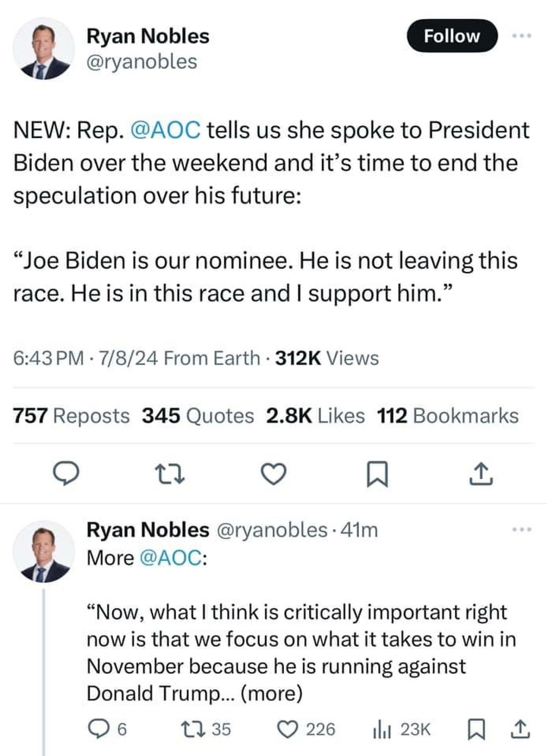The width and height of the screenshot is (547, 756).
Task: Repost the reply with 35 reposts
Action: tap(206, 729)
